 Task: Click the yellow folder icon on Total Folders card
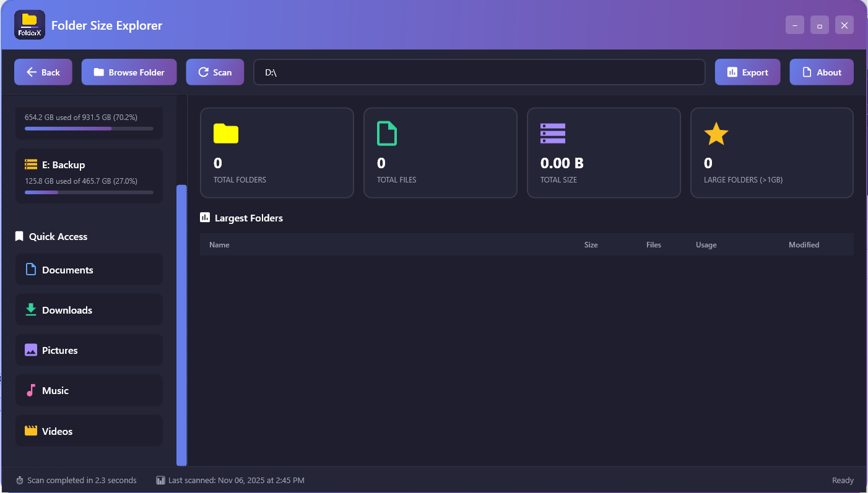tap(225, 133)
